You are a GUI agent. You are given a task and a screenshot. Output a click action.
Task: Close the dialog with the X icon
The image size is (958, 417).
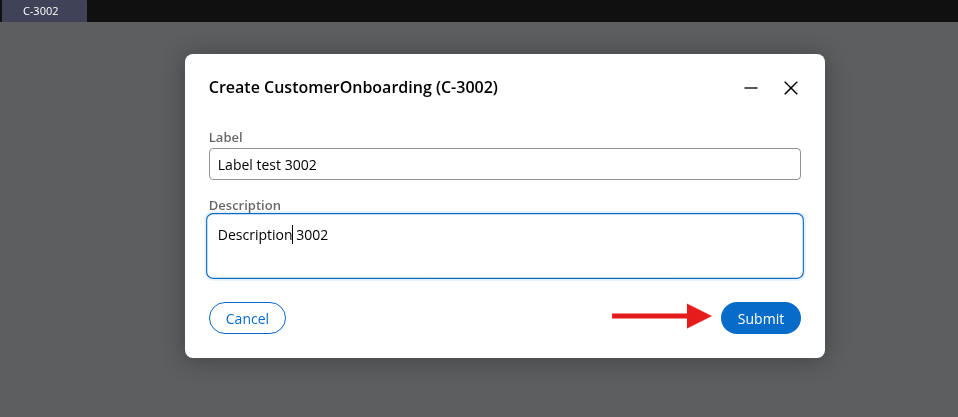tap(790, 88)
